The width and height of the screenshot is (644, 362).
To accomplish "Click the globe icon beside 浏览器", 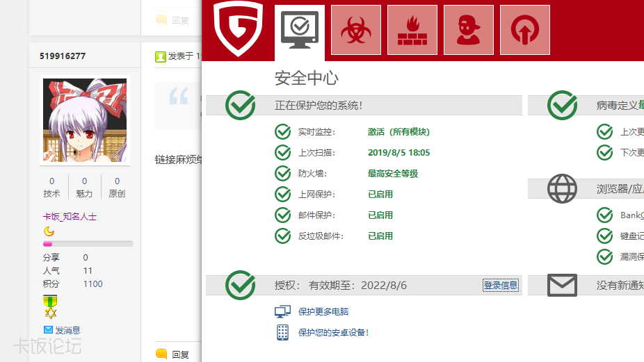I will coord(562,188).
